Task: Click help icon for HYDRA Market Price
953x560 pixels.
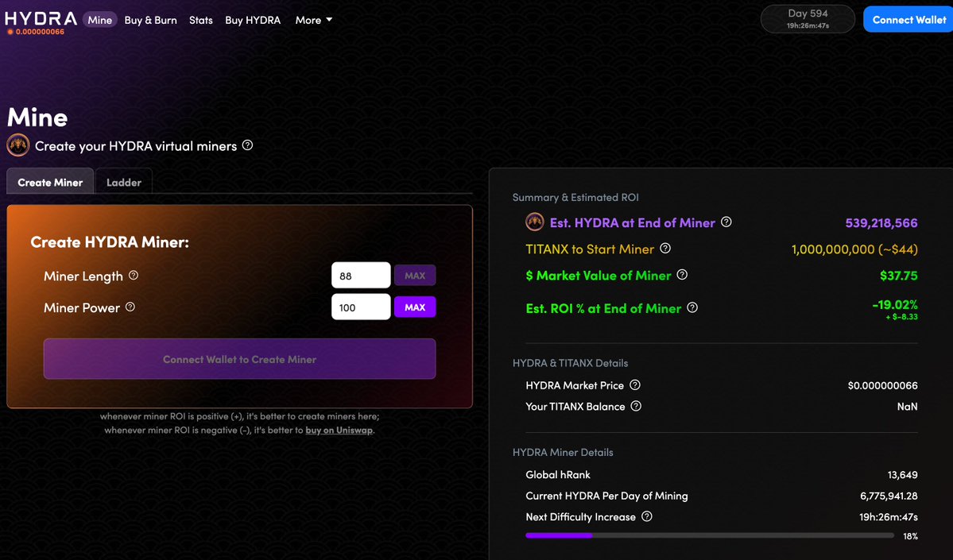Action: tap(635, 384)
